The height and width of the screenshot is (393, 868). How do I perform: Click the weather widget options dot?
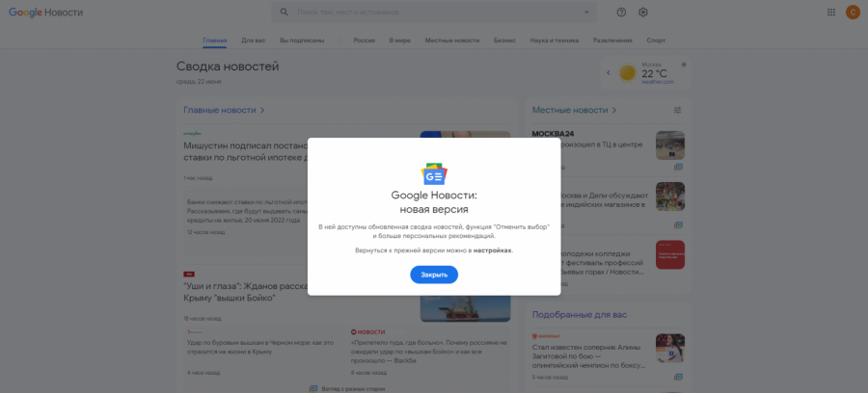pyautogui.click(x=684, y=65)
